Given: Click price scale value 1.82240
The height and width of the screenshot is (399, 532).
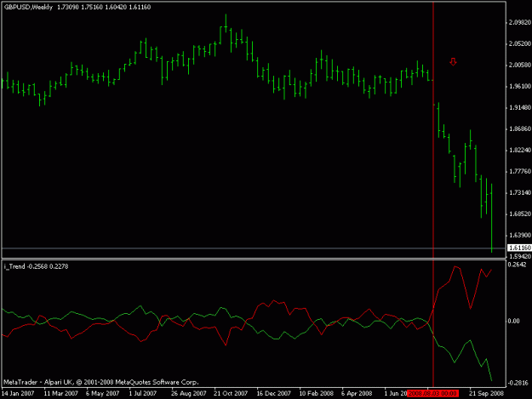Looking at the screenshot, I should [x=520, y=151].
